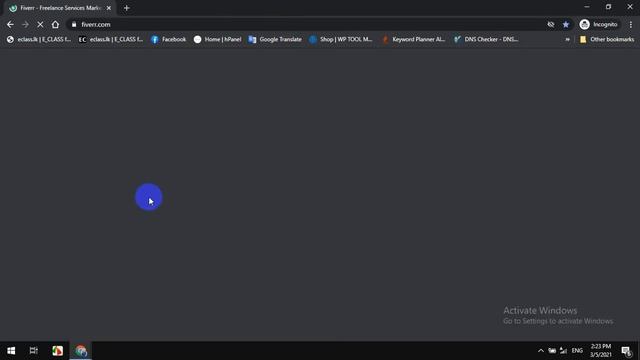Open the Other bookmarks folder

[x=607, y=39]
